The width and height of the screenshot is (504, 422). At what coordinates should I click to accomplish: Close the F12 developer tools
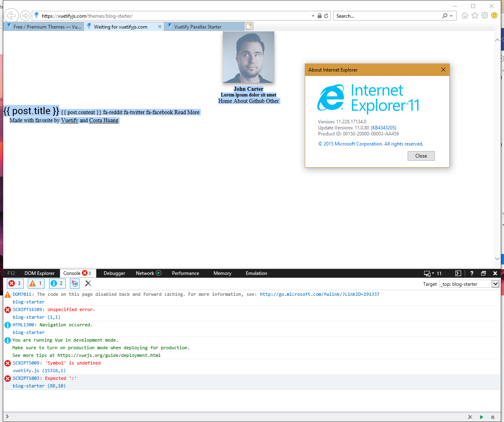[495, 273]
